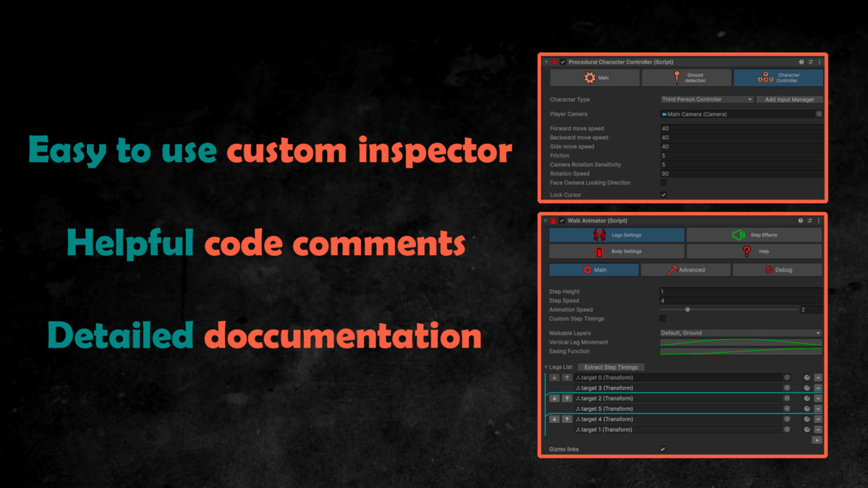The height and width of the screenshot is (488, 868).
Task: Open the Walkable Layers dropdown
Action: (x=741, y=333)
